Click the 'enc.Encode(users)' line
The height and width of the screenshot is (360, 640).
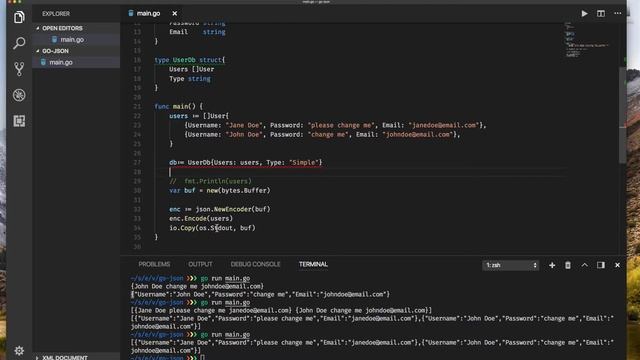pyautogui.click(x=201, y=219)
